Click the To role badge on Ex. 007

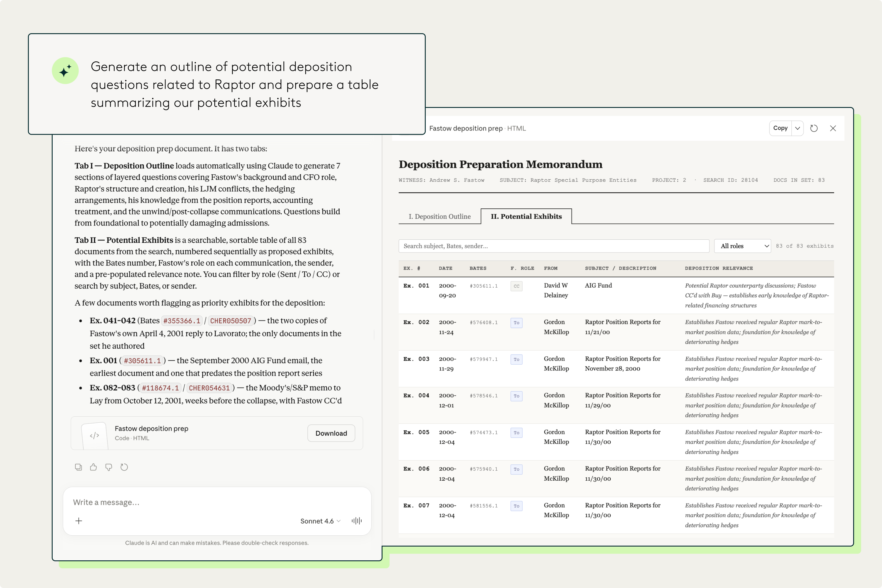click(516, 506)
